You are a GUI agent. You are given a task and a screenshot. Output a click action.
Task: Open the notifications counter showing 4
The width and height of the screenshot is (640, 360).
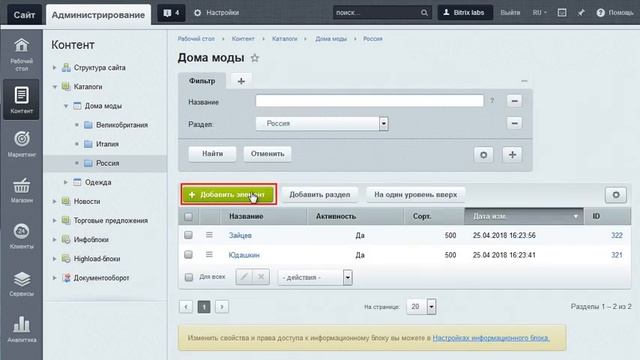tap(171, 13)
